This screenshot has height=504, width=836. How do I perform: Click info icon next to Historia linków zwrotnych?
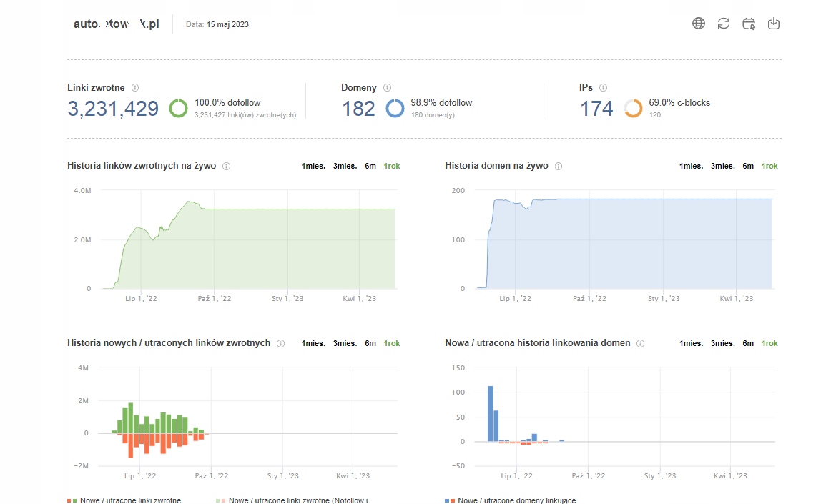[x=226, y=166]
